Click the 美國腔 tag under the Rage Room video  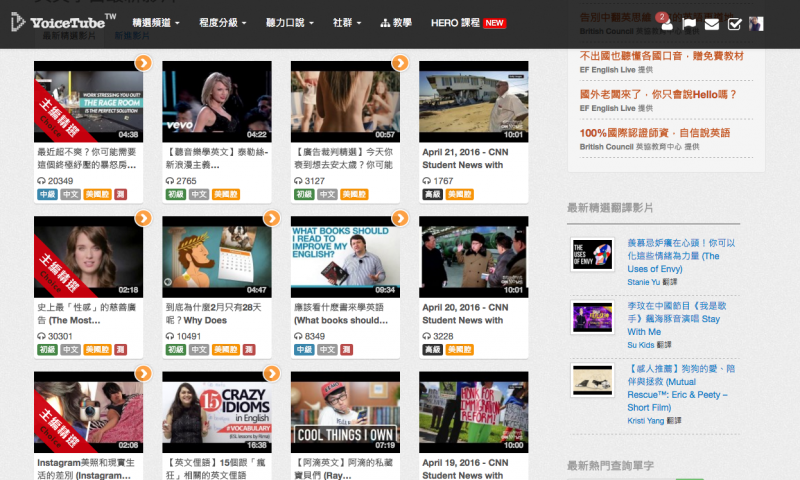[x=97, y=194]
